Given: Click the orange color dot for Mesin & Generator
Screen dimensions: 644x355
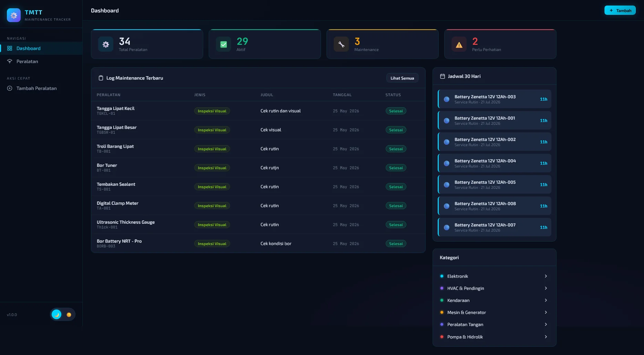Looking at the screenshot, I should click(x=442, y=312).
